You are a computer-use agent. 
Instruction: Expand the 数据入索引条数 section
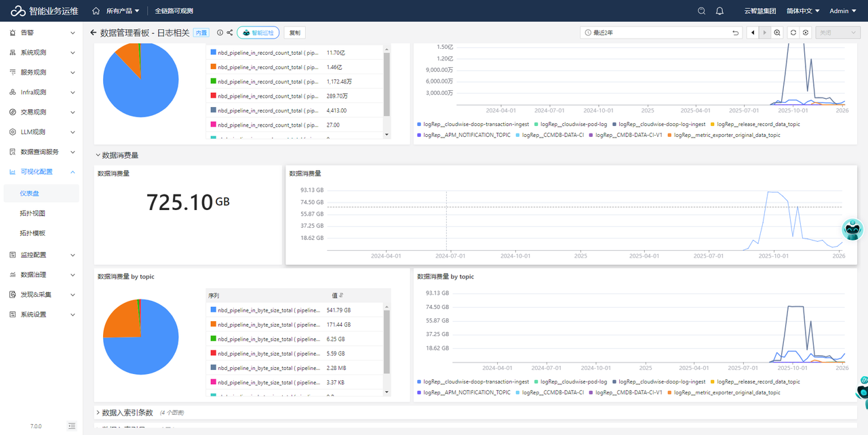click(x=127, y=412)
